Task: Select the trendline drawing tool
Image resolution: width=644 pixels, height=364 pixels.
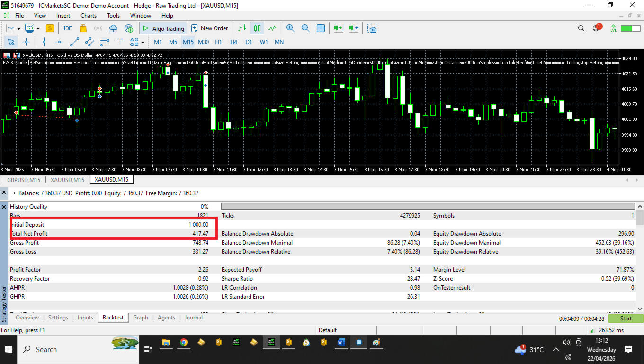Action: pyautogui.click(x=74, y=42)
